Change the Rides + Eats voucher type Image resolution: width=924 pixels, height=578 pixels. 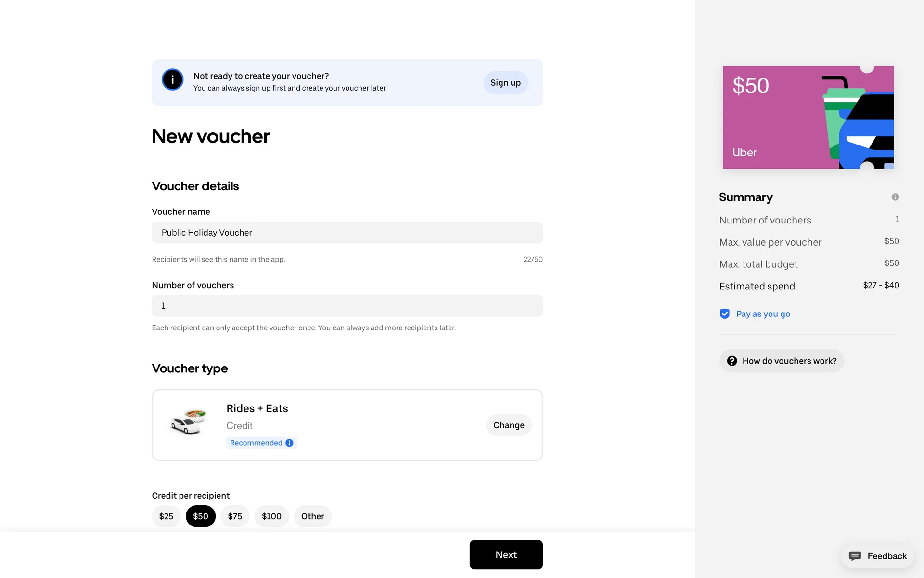[509, 425]
